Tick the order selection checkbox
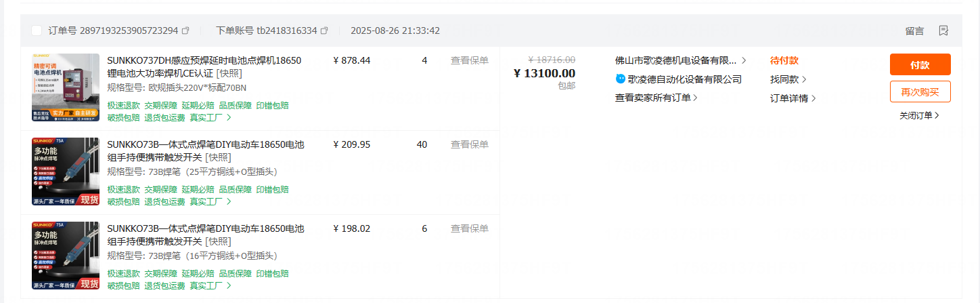980x303 pixels. tap(37, 31)
